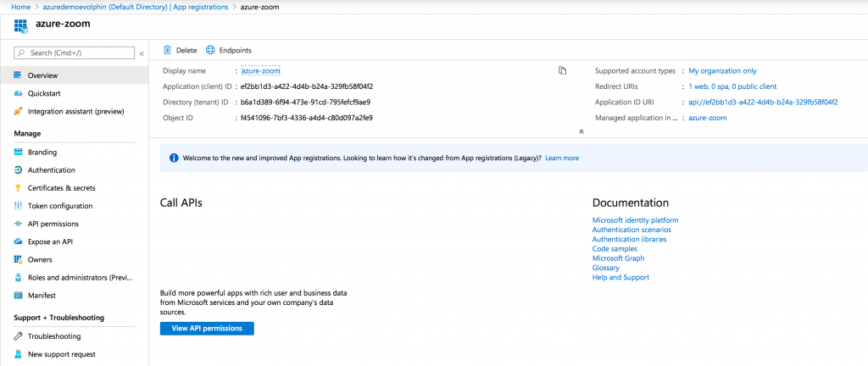Open My organization only link
This screenshot has height=366, width=868.
click(722, 71)
